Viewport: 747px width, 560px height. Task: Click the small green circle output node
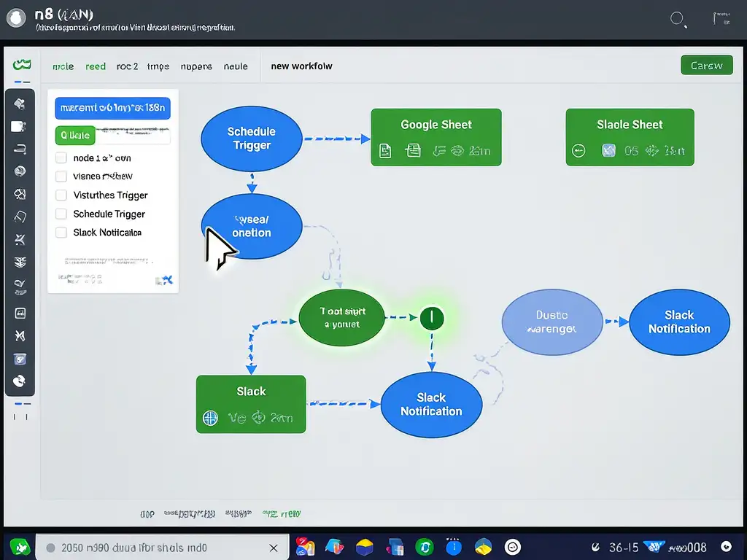click(x=432, y=318)
